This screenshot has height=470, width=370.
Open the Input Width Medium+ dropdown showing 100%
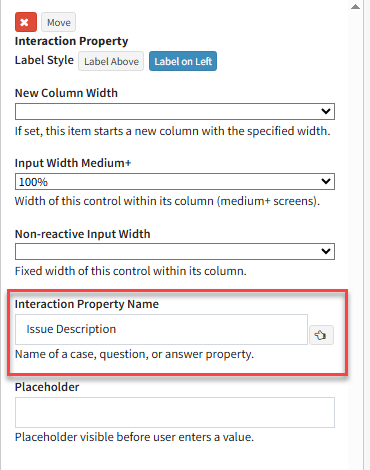(x=175, y=182)
